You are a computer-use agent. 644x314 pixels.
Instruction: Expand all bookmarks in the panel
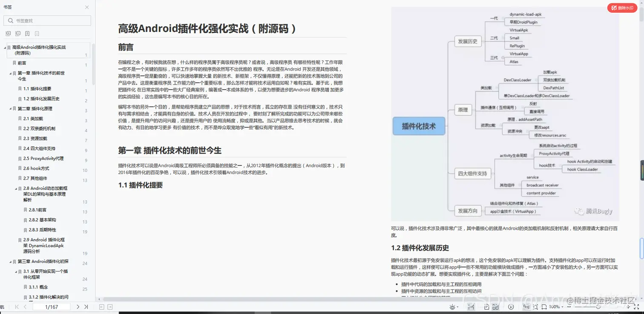(x=8, y=33)
